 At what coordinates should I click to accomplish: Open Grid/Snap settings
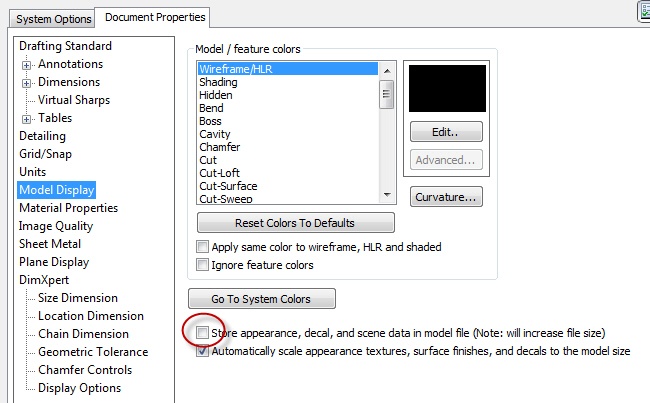point(45,154)
